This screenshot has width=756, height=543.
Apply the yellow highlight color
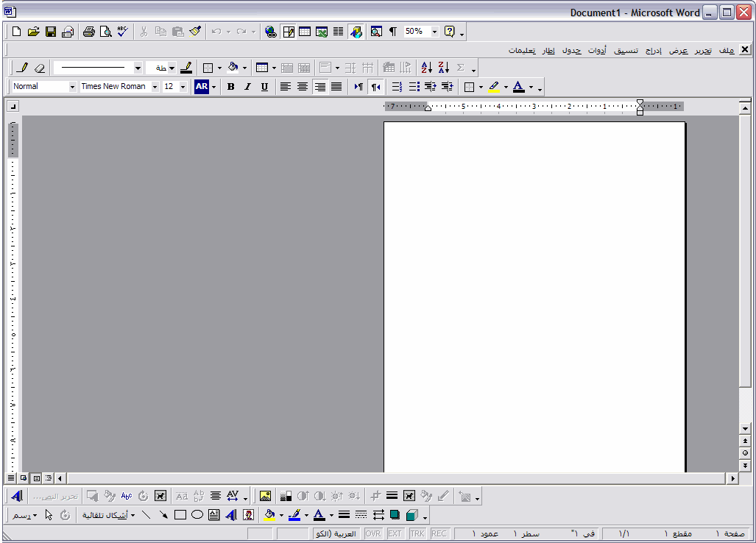[x=494, y=87]
